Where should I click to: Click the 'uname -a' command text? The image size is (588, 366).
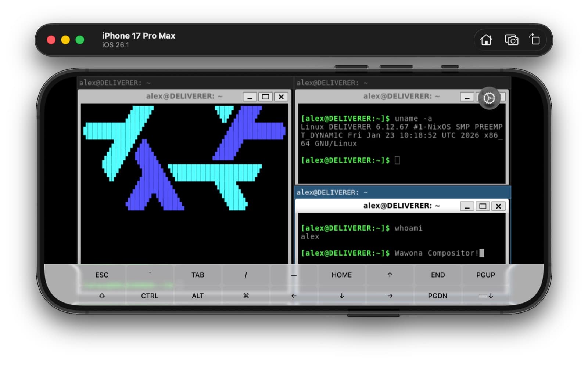coord(413,119)
